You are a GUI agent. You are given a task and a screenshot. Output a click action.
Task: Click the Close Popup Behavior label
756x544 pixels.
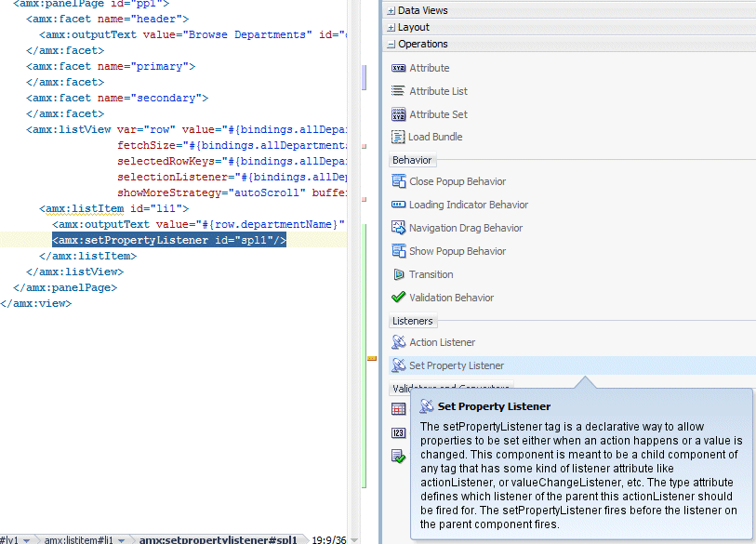click(458, 181)
